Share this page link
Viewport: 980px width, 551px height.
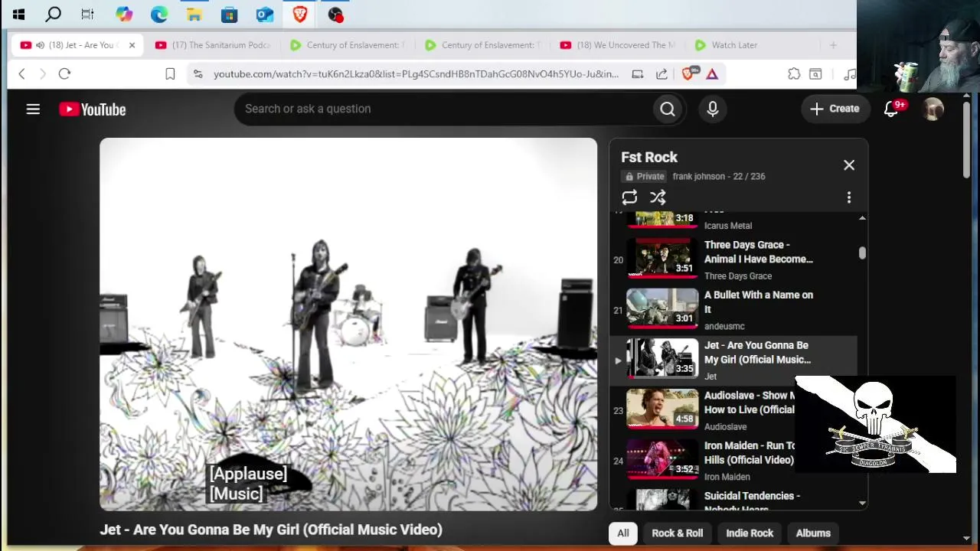(x=661, y=73)
